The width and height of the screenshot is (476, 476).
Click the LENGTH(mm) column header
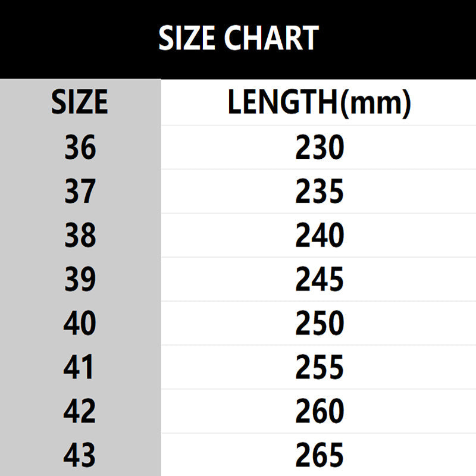coord(319,102)
